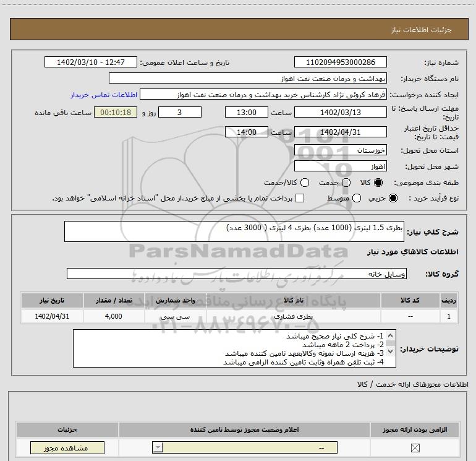476x461 pixels.
Task: Click column header ردیف
Action: point(449,300)
